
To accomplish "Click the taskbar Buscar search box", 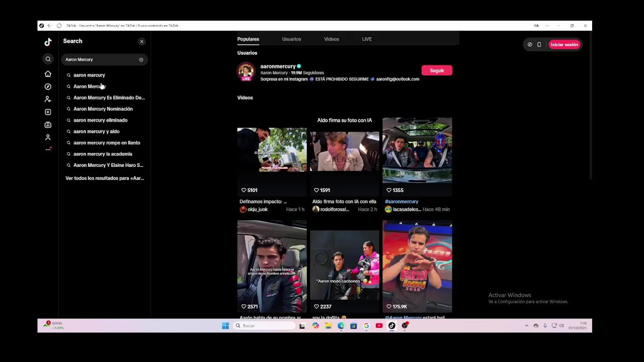I will pyautogui.click(x=265, y=326).
